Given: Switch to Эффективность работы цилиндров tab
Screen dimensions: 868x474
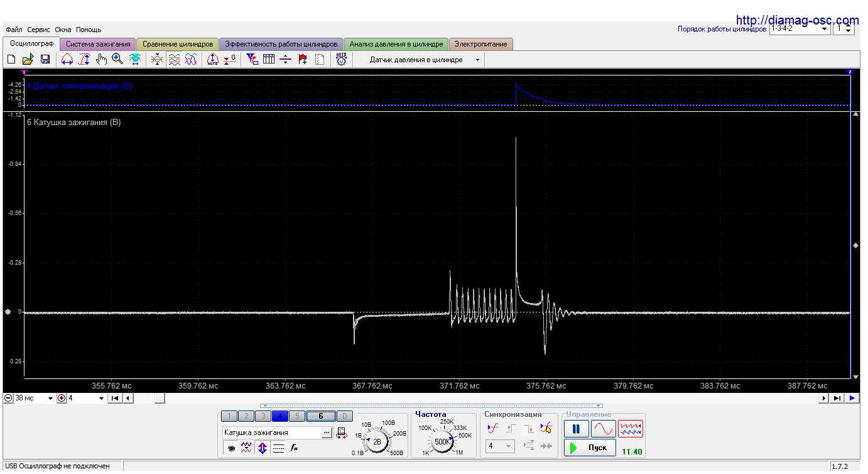Looking at the screenshot, I should click(281, 44).
